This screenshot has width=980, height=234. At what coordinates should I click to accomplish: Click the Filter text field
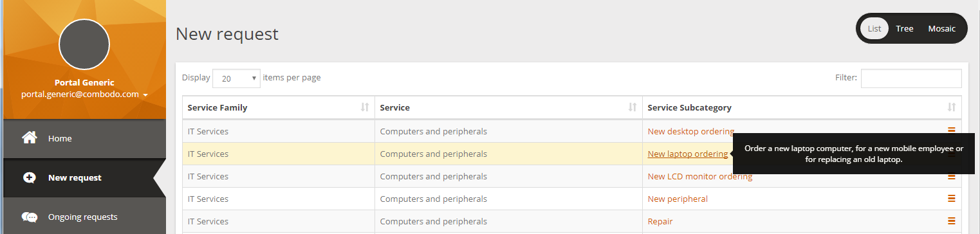(x=911, y=78)
